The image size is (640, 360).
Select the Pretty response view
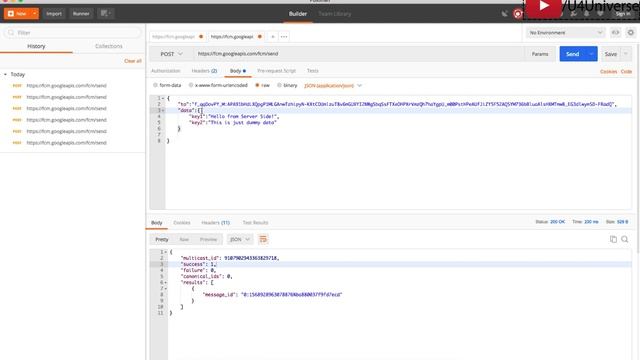[x=162, y=239]
